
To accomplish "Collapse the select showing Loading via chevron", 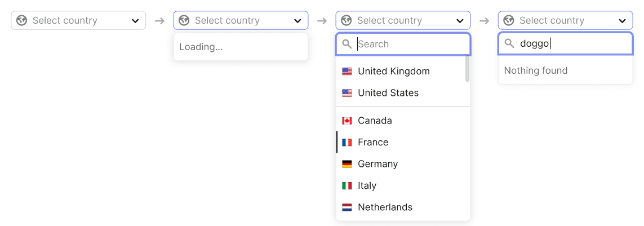I will click(297, 21).
